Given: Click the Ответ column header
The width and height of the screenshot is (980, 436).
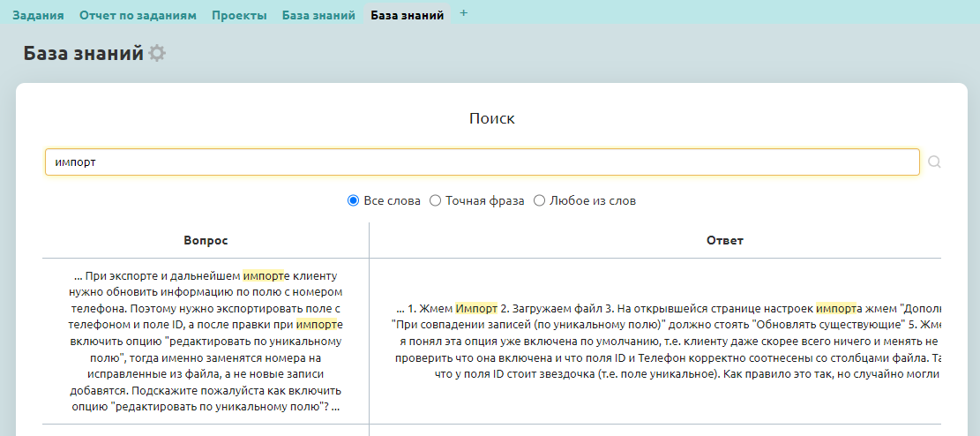Looking at the screenshot, I should coord(724,240).
